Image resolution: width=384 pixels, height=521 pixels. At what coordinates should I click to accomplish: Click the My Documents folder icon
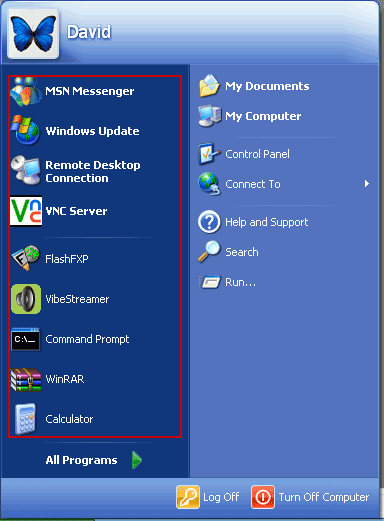[209, 86]
